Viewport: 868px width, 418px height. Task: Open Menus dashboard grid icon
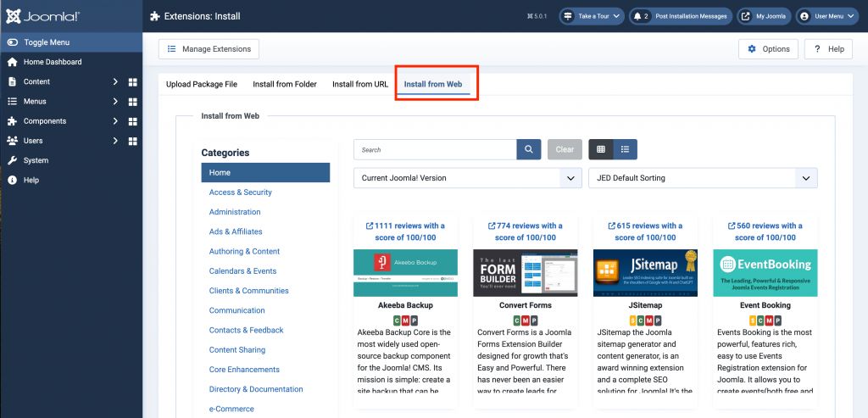tap(132, 102)
